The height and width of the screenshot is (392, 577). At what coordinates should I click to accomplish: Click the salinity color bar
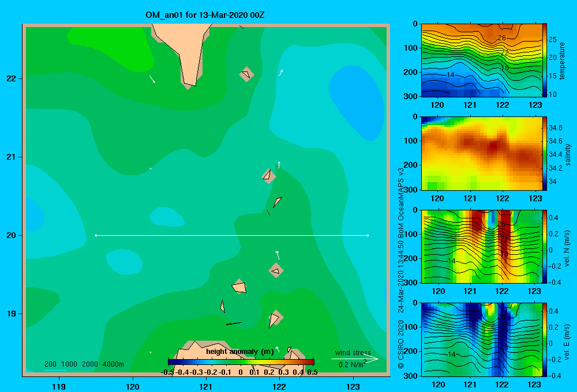click(545, 153)
